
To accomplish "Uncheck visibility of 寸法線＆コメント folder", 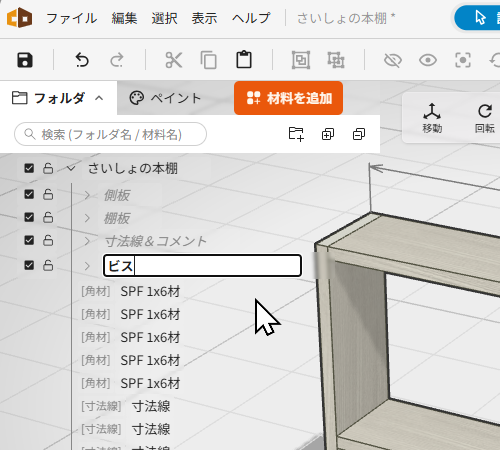I will click(29, 240).
